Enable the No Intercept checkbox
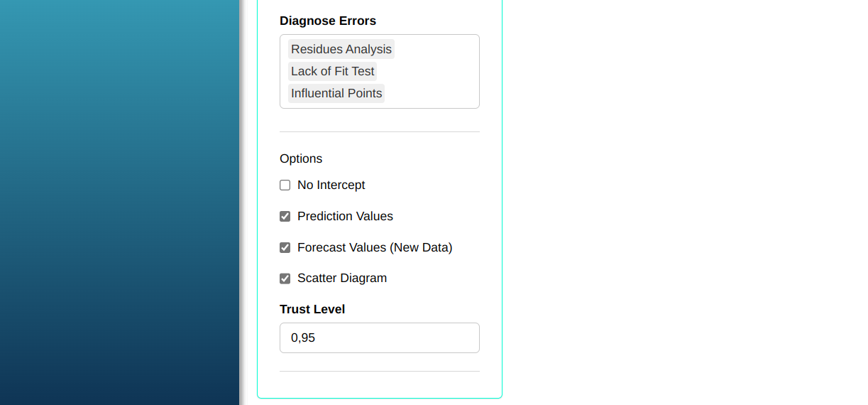 click(x=285, y=185)
